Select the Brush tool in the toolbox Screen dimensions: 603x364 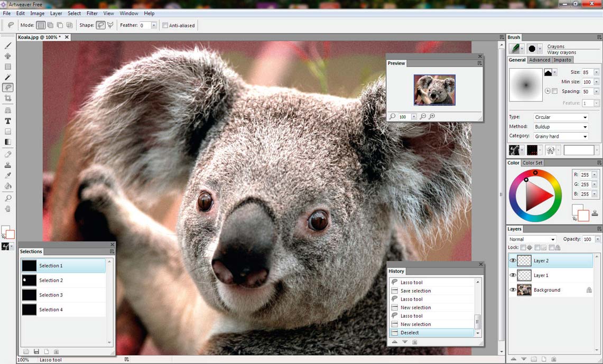pyautogui.click(x=8, y=46)
